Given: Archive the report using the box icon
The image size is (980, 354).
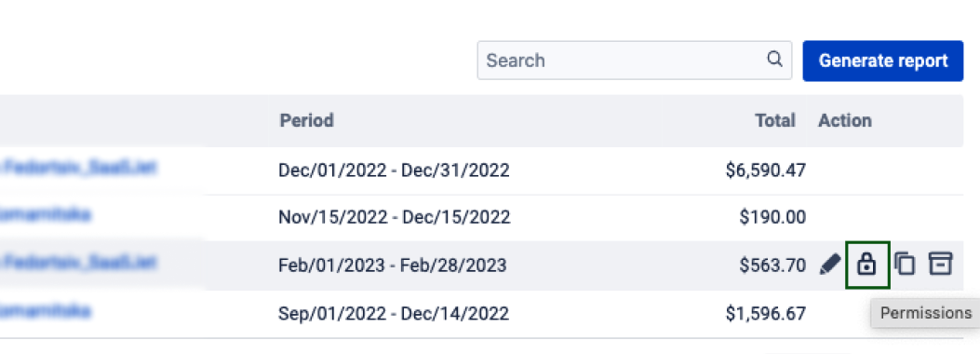Looking at the screenshot, I should pos(941,264).
